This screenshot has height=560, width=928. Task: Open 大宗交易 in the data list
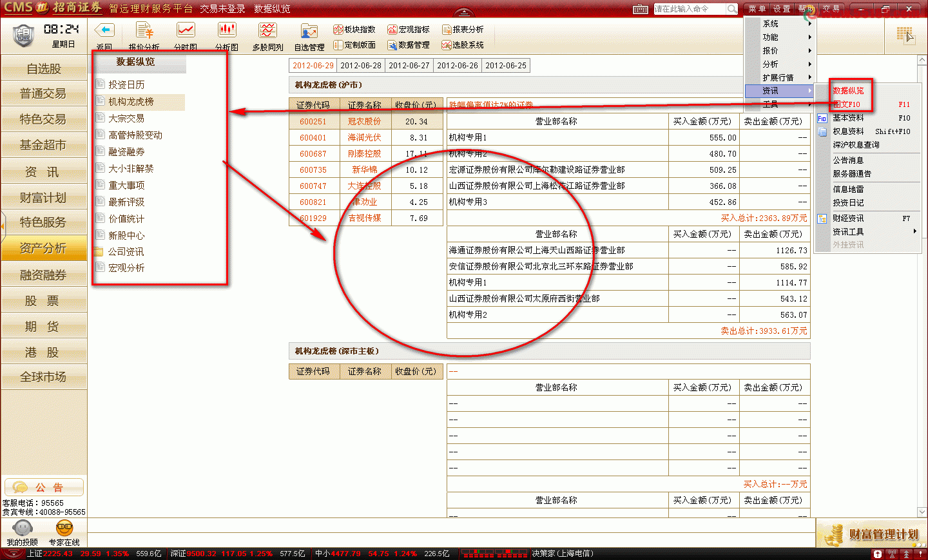(x=126, y=119)
